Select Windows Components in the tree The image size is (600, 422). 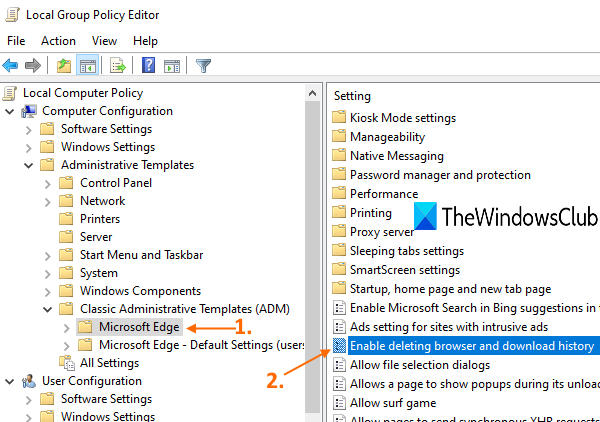click(140, 291)
